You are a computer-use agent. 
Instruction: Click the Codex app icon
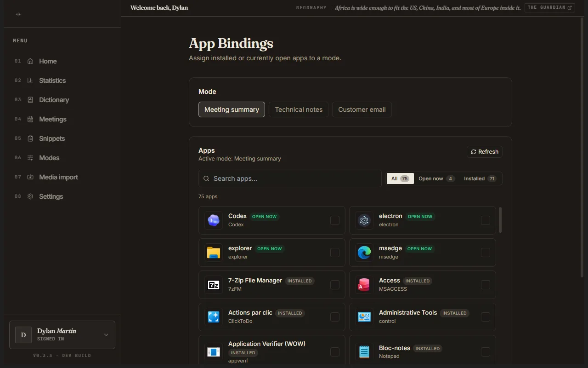214,220
